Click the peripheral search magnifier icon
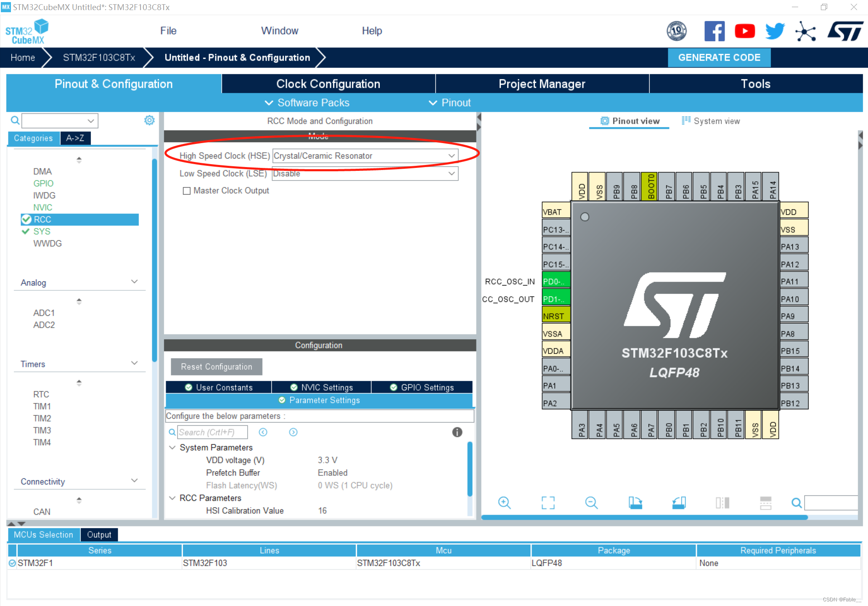 (x=15, y=121)
